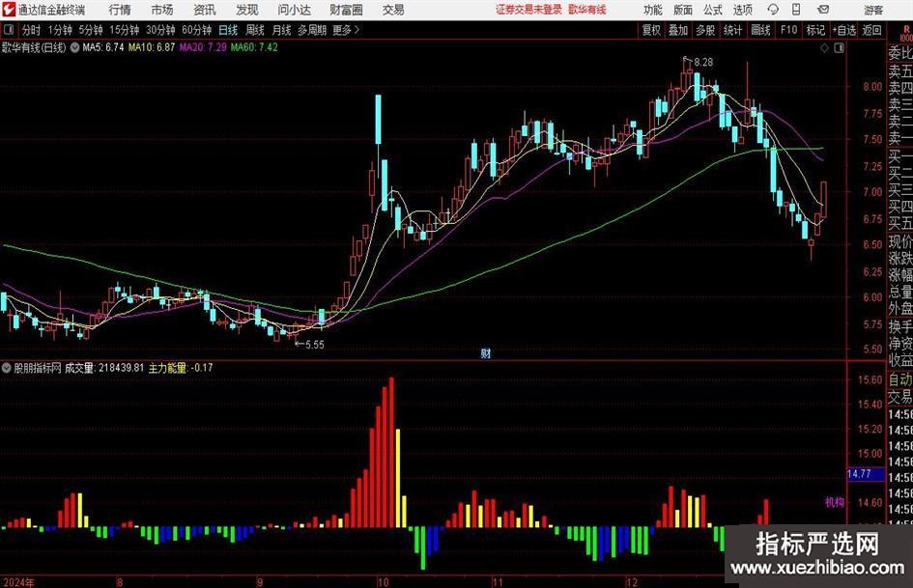Open the 功能 menu
Image resolution: width=913 pixels, height=588 pixels.
click(653, 10)
